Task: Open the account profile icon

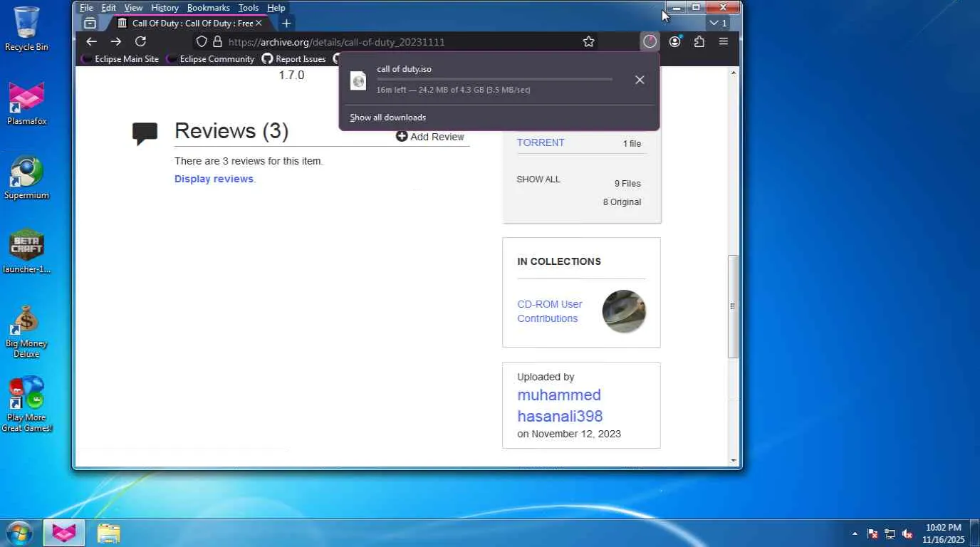Action: 675,42
